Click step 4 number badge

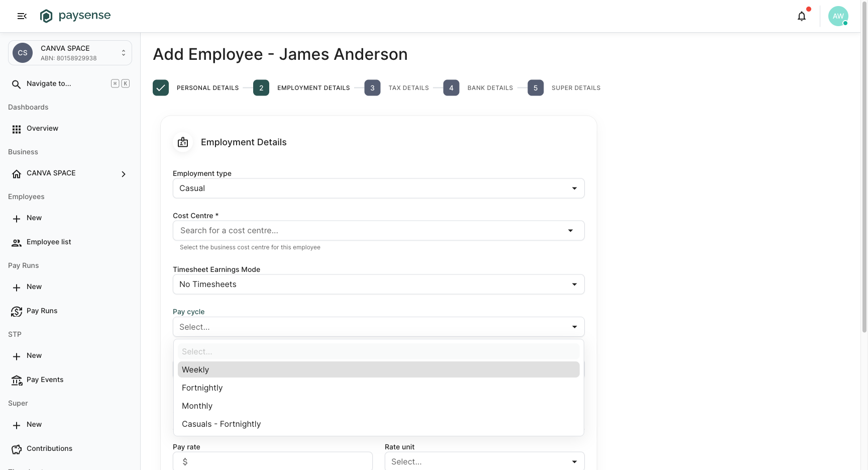pos(451,87)
